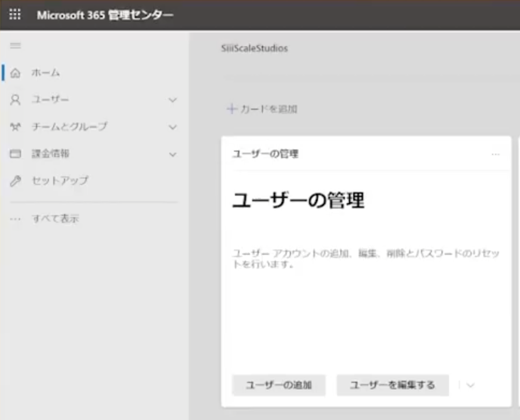Expand the チームとグループ chevron
This screenshot has height=420, width=520.
tap(173, 127)
